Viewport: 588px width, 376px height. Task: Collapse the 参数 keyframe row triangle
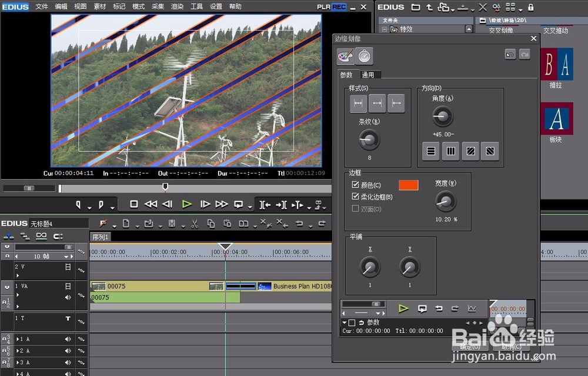pos(344,322)
